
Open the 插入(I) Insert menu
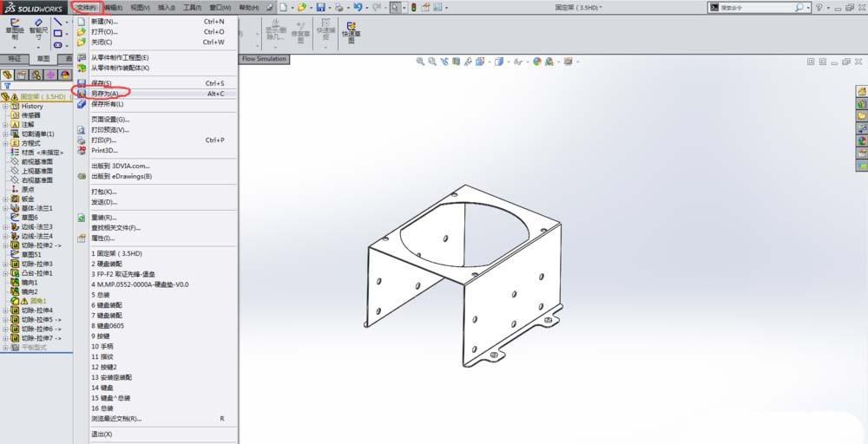(x=166, y=8)
